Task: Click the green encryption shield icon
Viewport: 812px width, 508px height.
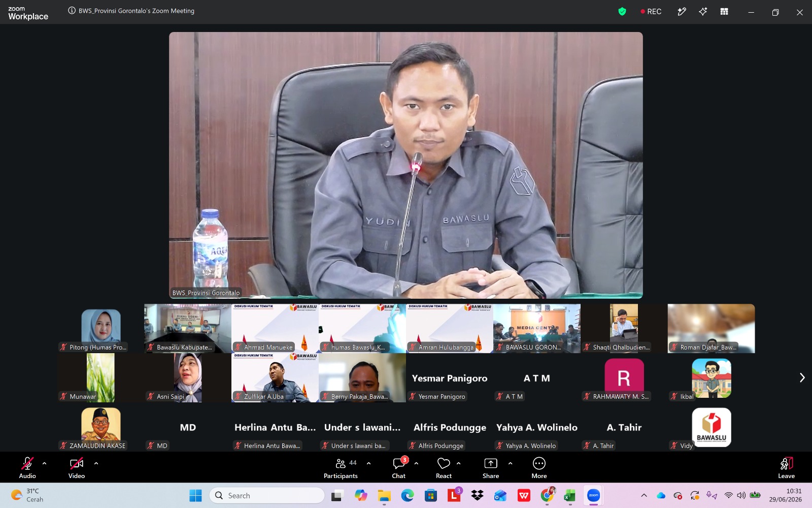Action: (622, 11)
